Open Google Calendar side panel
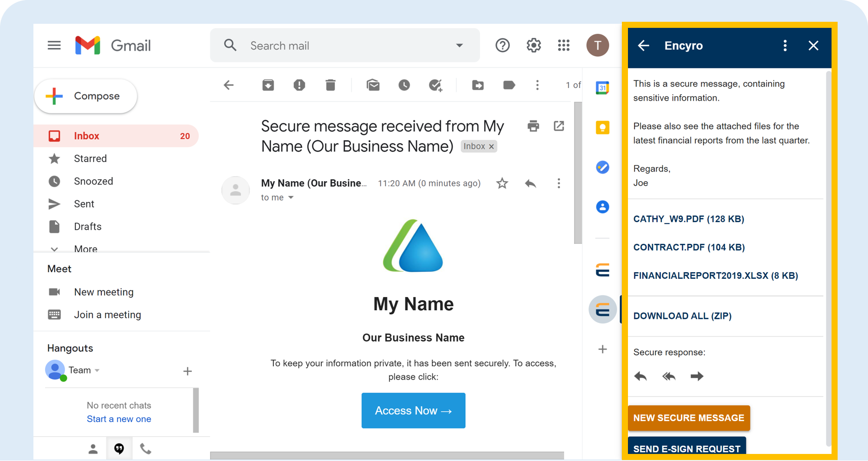 point(602,88)
